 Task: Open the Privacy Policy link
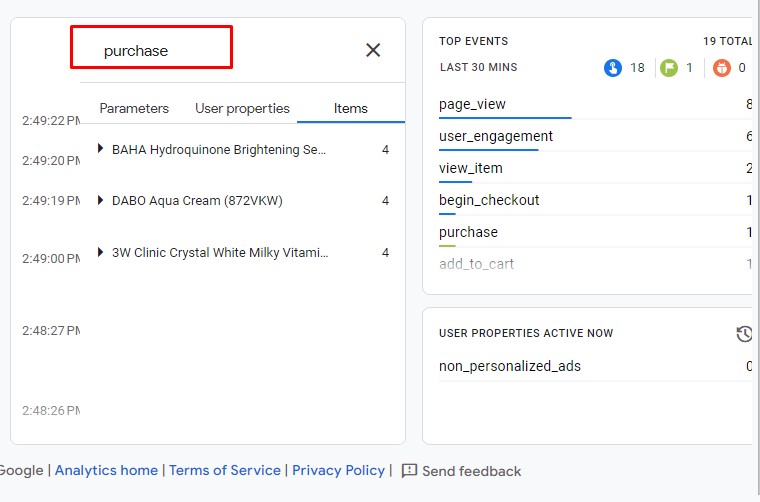point(338,470)
